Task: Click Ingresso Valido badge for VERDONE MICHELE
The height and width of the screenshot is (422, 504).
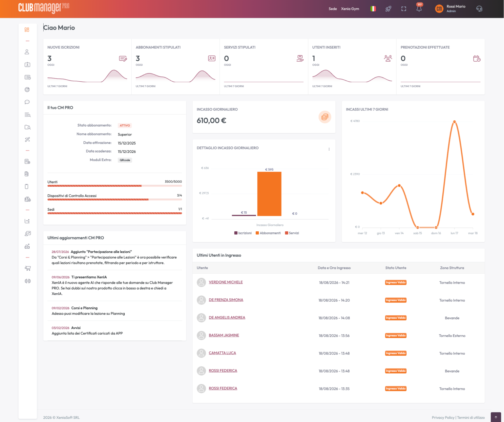Action: click(396, 283)
